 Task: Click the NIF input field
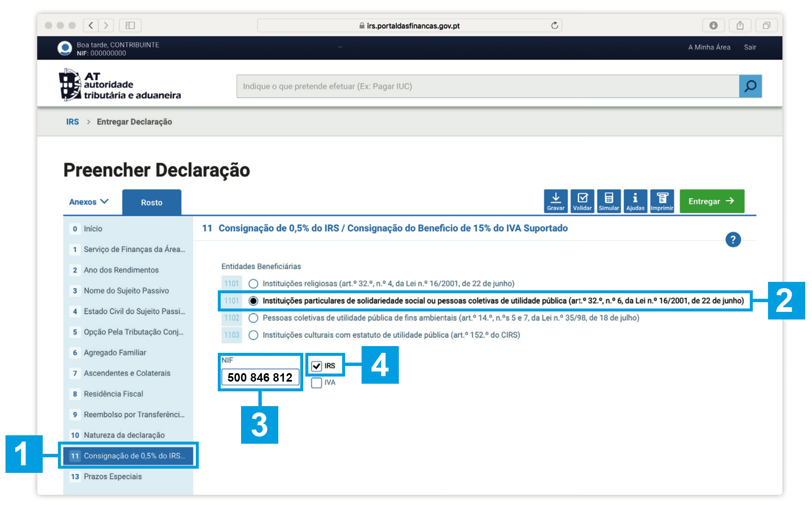[x=260, y=377]
